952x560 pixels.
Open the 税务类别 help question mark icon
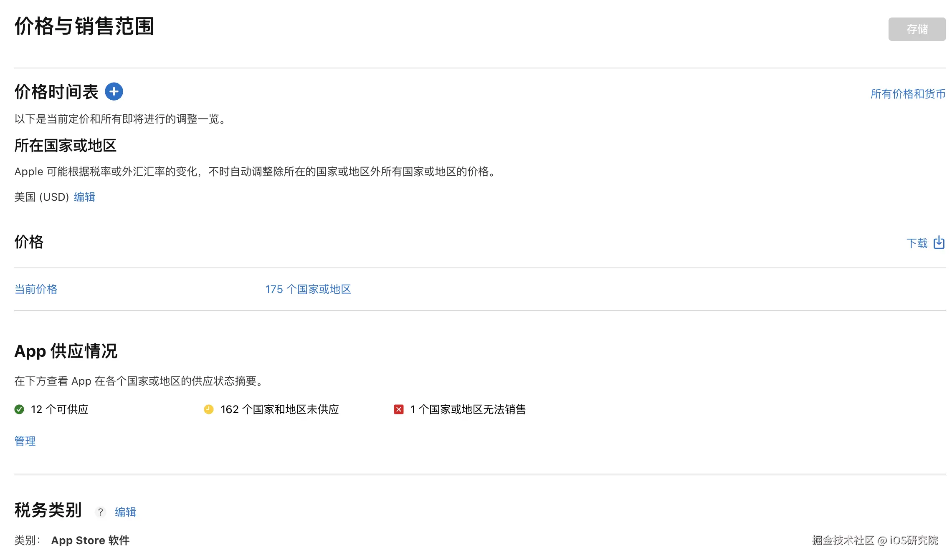tap(100, 512)
